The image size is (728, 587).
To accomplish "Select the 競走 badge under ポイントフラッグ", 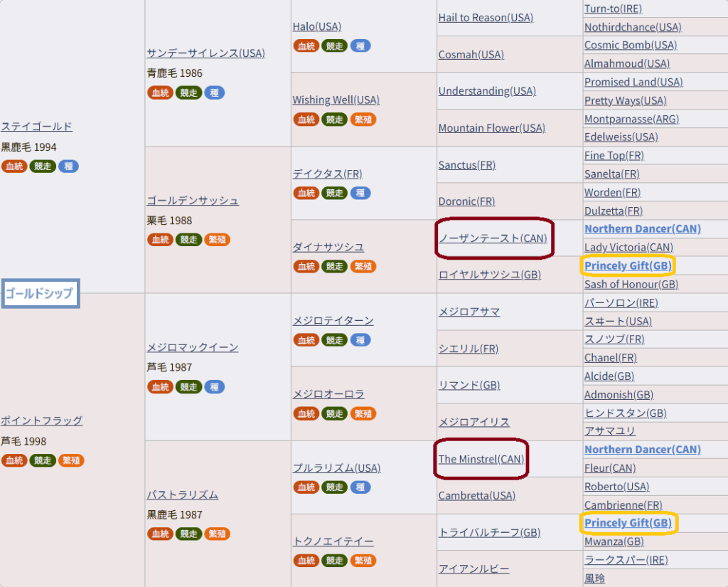I will pyautogui.click(x=43, y=460).
